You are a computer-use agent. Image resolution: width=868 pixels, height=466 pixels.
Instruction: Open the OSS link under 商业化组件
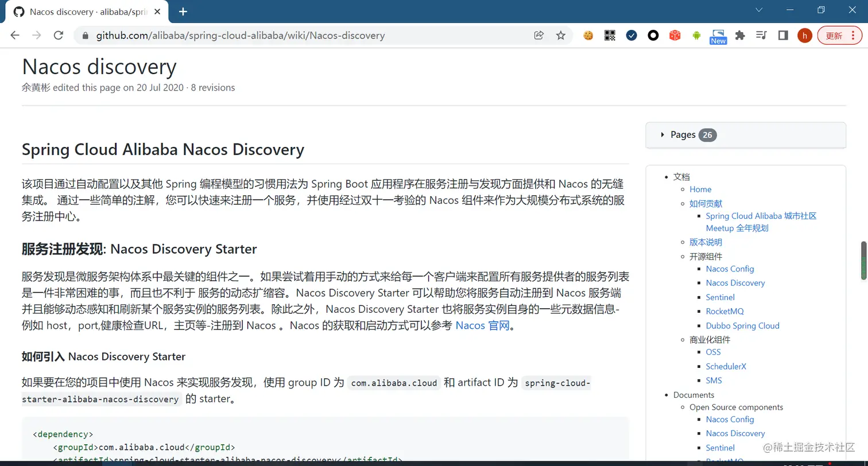coord(713,352)
